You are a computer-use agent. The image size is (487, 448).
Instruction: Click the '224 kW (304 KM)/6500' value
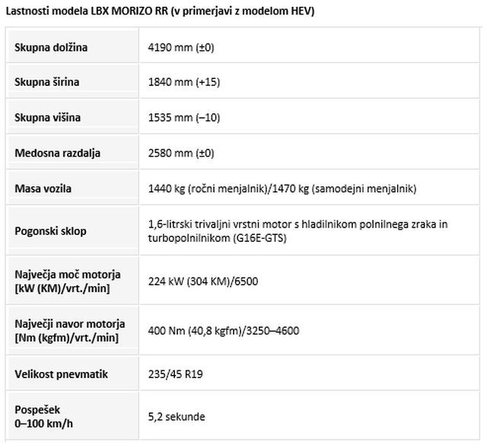tap(203, 281)
